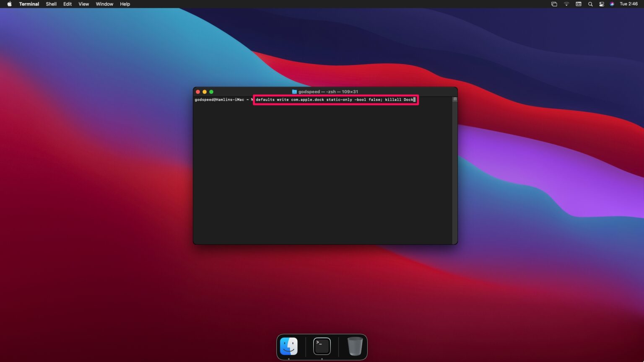Click the scrollback marker icon in the Terminal
This screenshot has height=362, width=644.
pos(455,99)
